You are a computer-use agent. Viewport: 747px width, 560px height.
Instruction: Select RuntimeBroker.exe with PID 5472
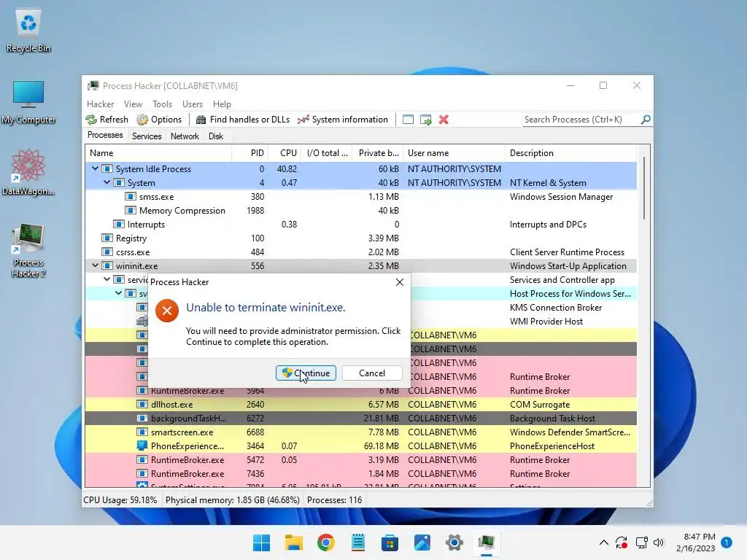click(x=360, y=460)
